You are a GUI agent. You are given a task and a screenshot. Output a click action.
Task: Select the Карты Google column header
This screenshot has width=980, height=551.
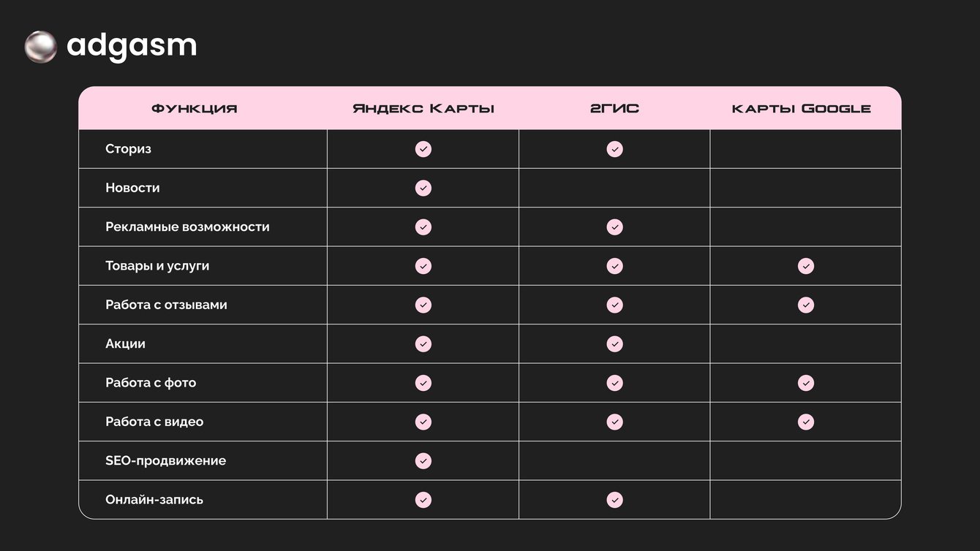(x=802, y=109)
